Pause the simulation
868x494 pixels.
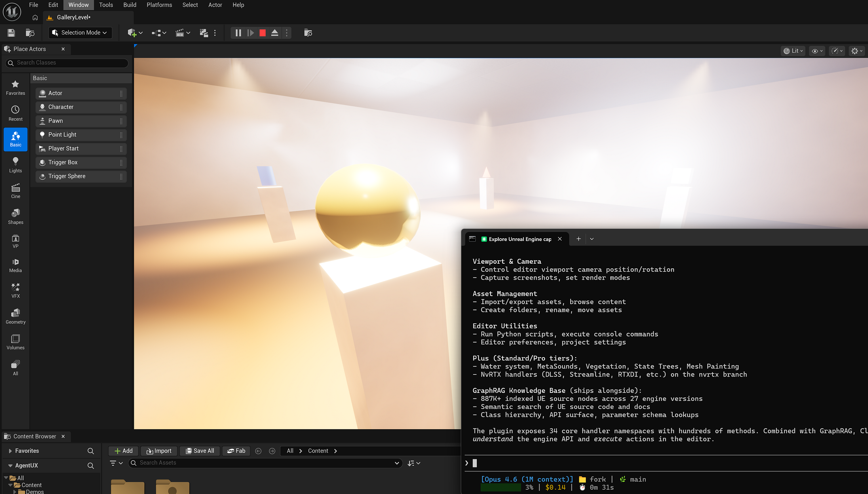(x=238, y=33)
